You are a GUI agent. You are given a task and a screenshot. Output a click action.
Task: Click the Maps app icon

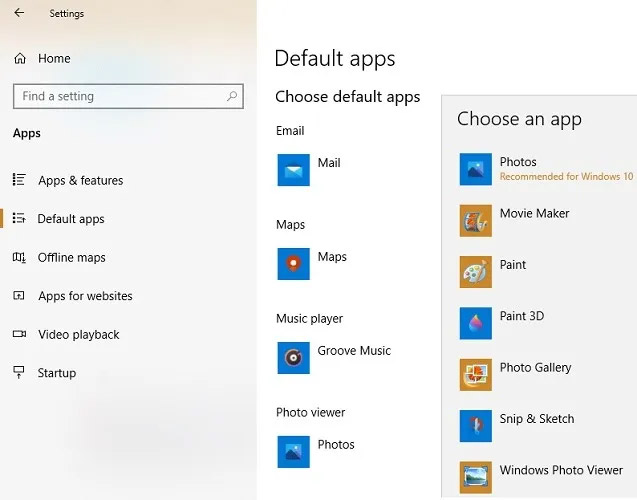click(x=293, y=264)
